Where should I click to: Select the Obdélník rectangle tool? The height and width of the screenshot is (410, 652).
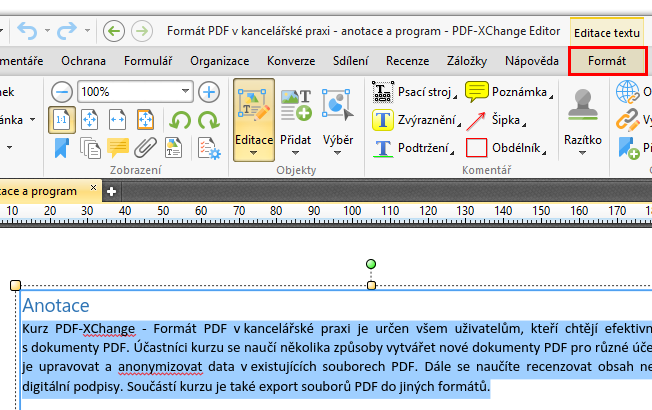point(506,148)
